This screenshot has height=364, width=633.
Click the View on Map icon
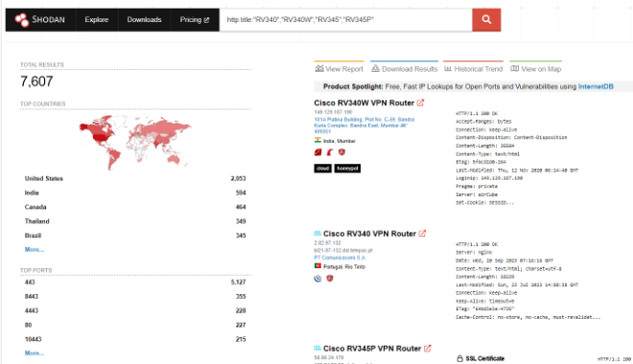click(x=514, y=69)
